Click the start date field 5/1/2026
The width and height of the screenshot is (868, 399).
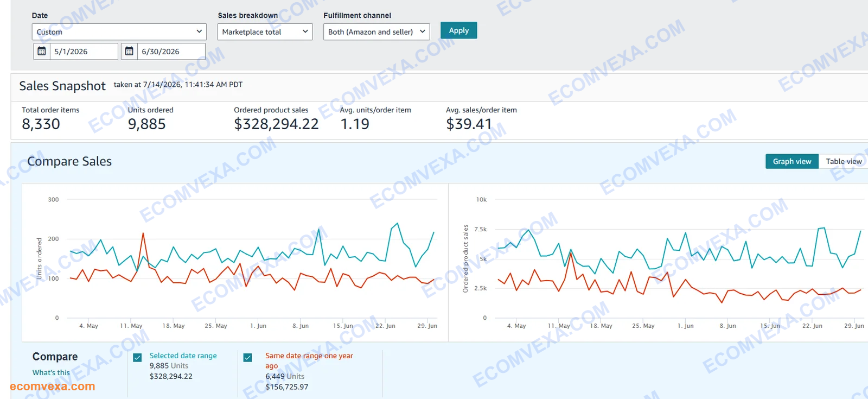[84, 52]
